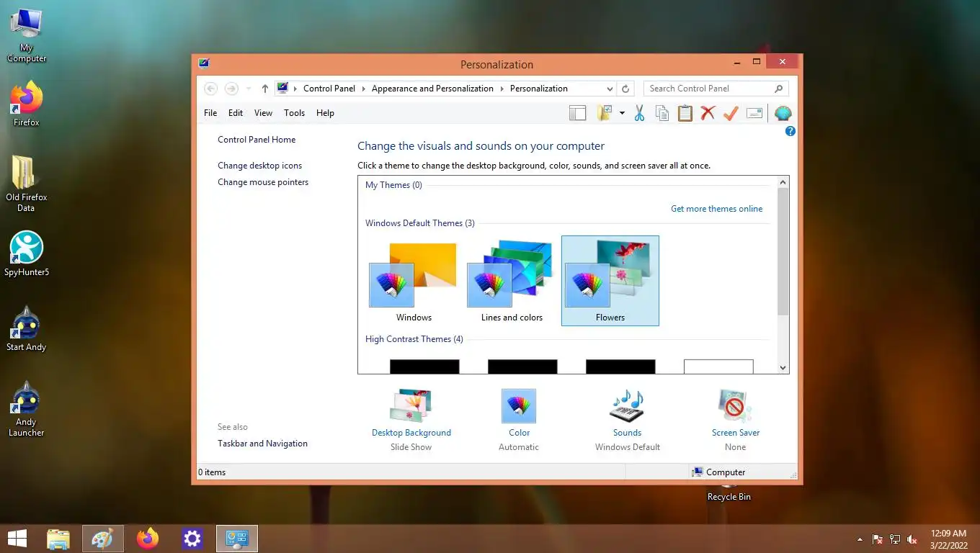Screen dimensions: 980x553
Task: Select the first black High Contrast theme
Action: tap(424, 367)
